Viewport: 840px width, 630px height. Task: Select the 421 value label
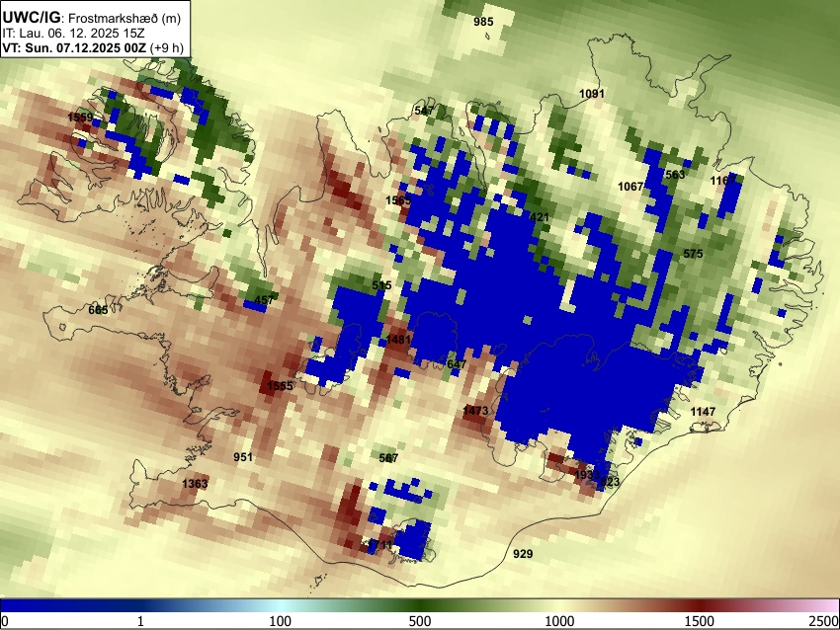click(x=539, y=217)
